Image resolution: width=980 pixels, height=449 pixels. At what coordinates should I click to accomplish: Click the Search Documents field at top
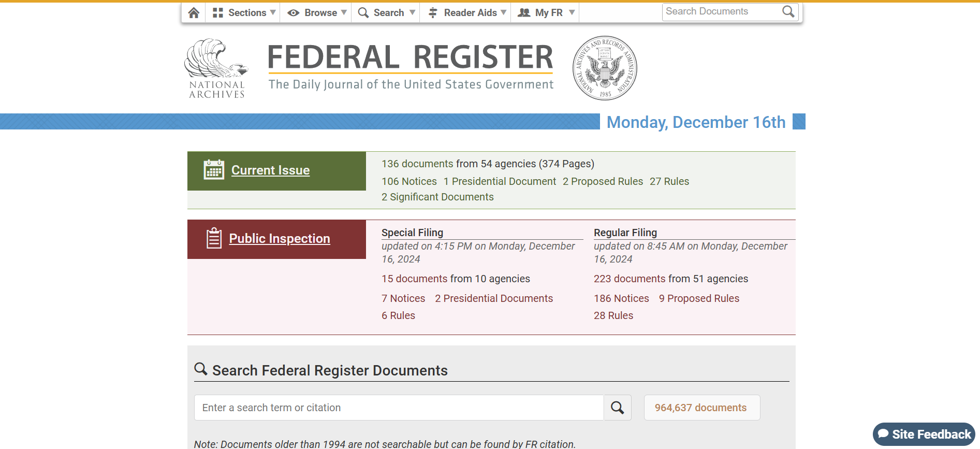pos(721,11)
